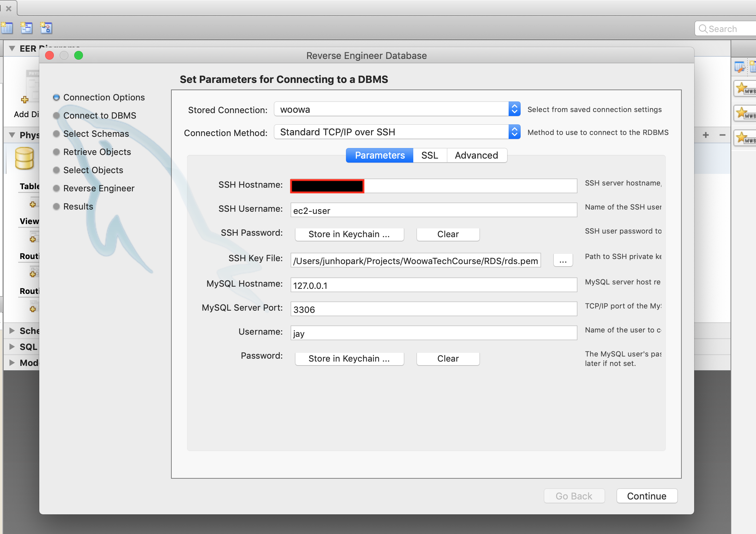Switch to the Advanced tab
756x534 pixels.
tap(477, 155)
